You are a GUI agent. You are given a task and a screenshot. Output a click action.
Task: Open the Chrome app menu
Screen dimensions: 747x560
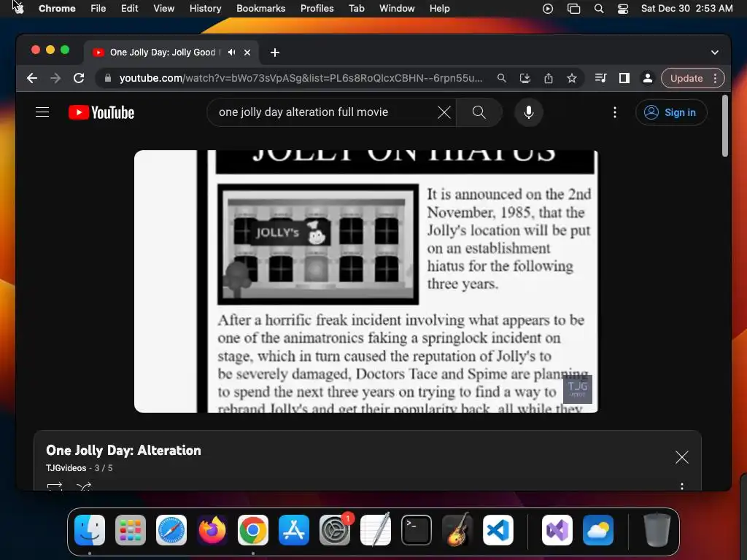coord(57,8)
